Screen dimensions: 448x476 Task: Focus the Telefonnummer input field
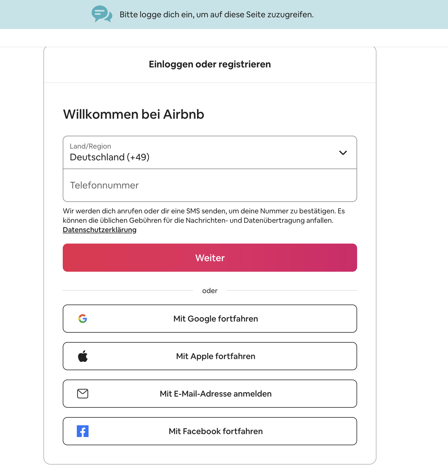pos(210,185)
